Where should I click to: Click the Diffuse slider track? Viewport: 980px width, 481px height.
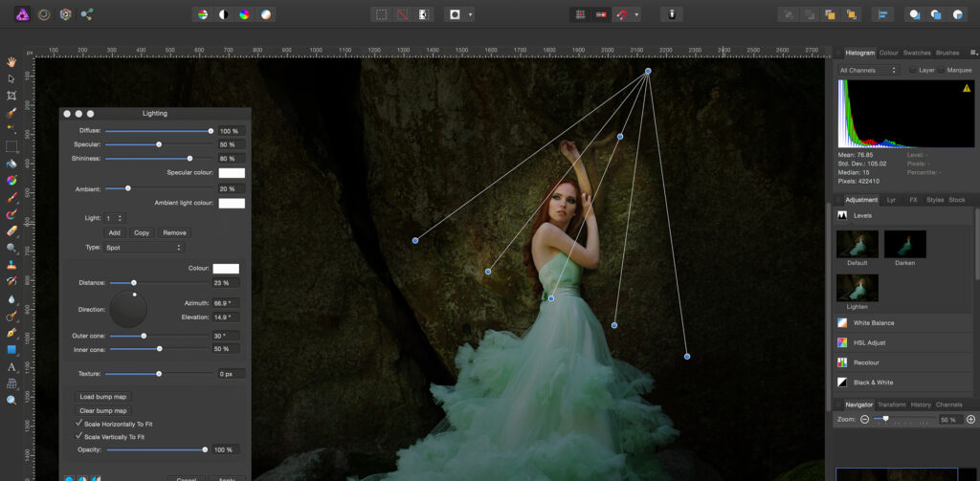click(158, 131)
